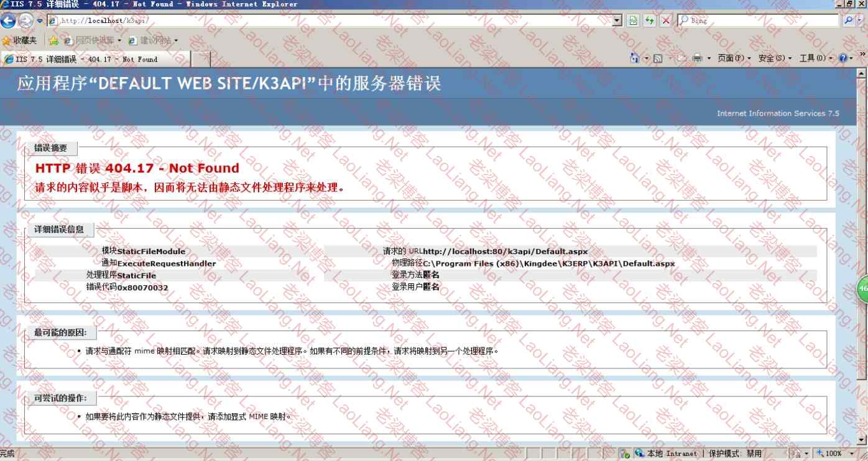This screenshot has height=461, width=868.
Task: Click the module value StaticFileModule
Action: click(151, 252)
